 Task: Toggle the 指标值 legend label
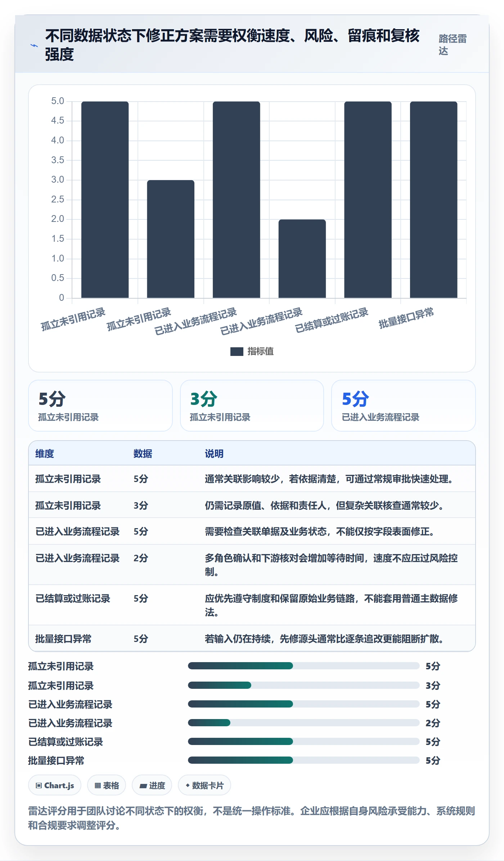[261, 351]
